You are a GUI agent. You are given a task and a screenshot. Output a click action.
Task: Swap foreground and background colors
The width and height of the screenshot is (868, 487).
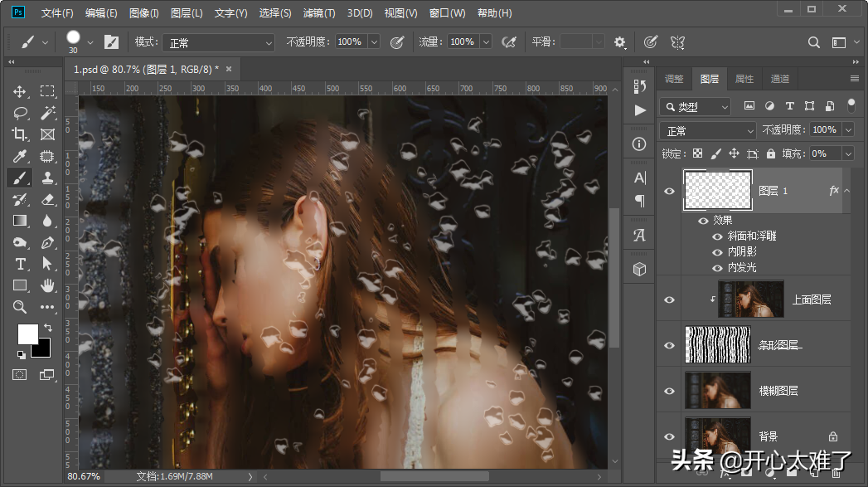click(x=47, y=328)
